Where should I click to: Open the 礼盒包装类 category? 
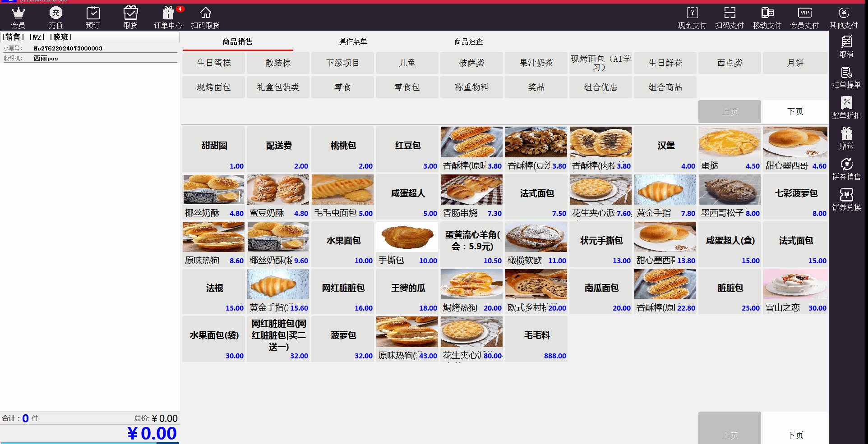278,87
